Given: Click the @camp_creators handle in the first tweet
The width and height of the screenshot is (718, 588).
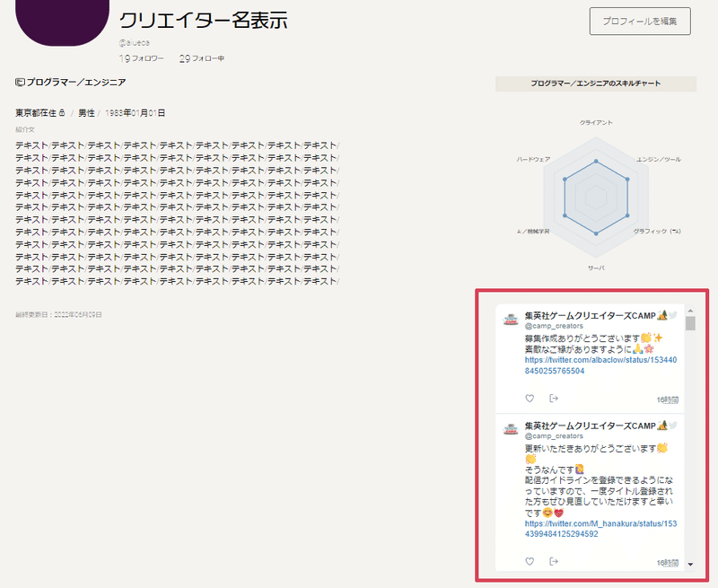Looking at the screenshot, I should (x=554, y=326).
